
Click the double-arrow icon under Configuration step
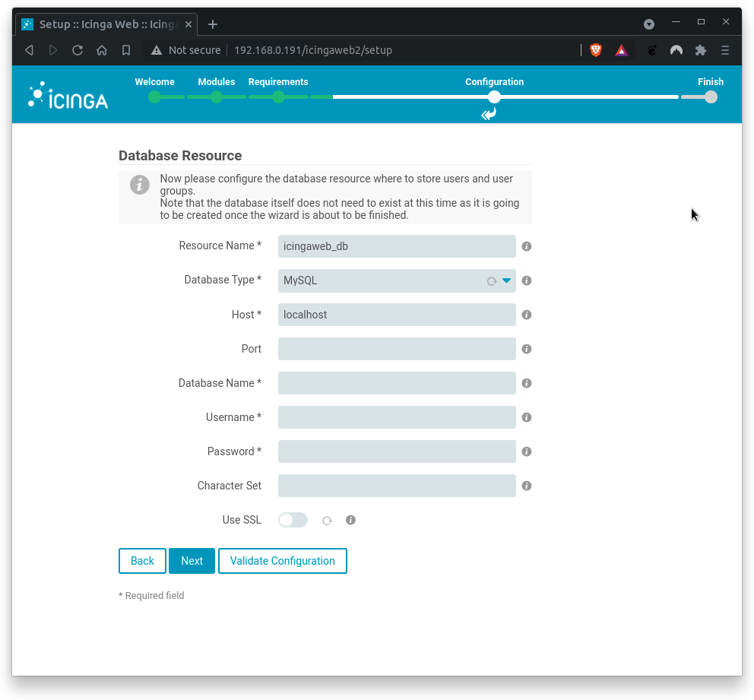point(489,114)
